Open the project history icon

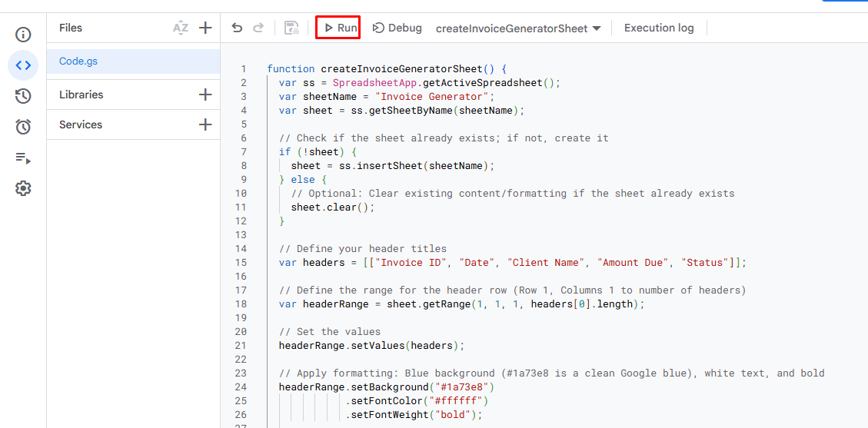pos(23,96)
